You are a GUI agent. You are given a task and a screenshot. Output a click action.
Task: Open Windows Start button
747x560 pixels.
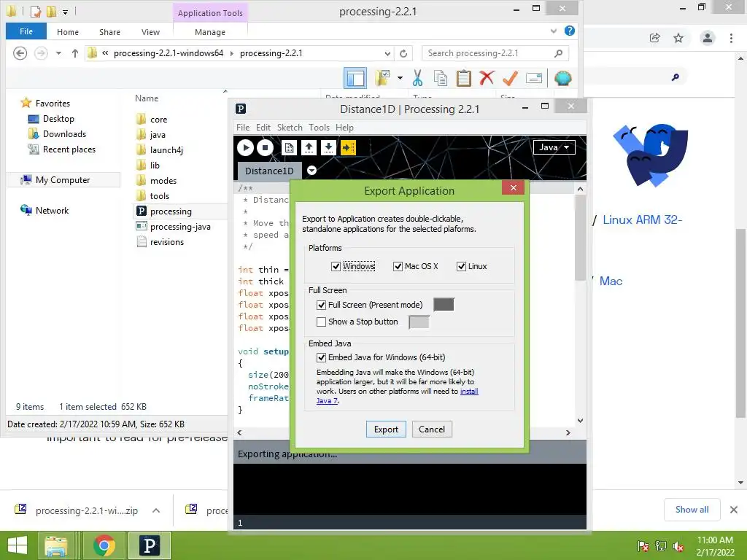coord(18,545)
